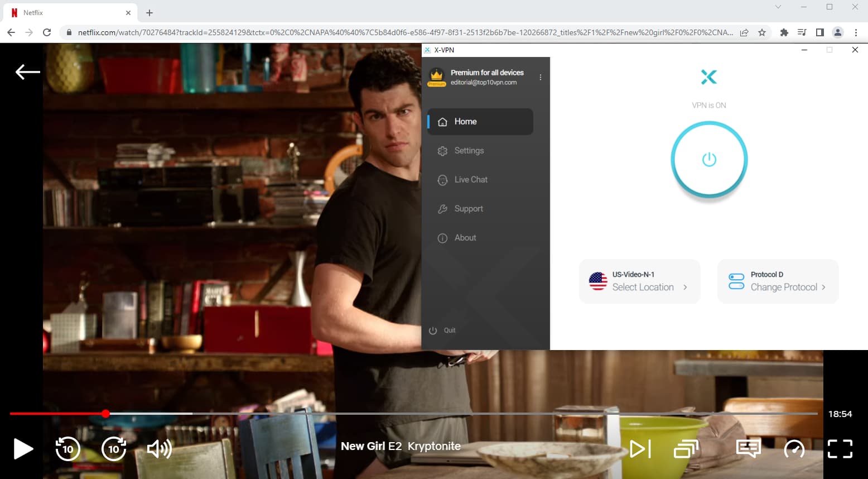Open Chrome media controls
The width and height of the screenshot is (868, 479).
[x=802, y=32]
